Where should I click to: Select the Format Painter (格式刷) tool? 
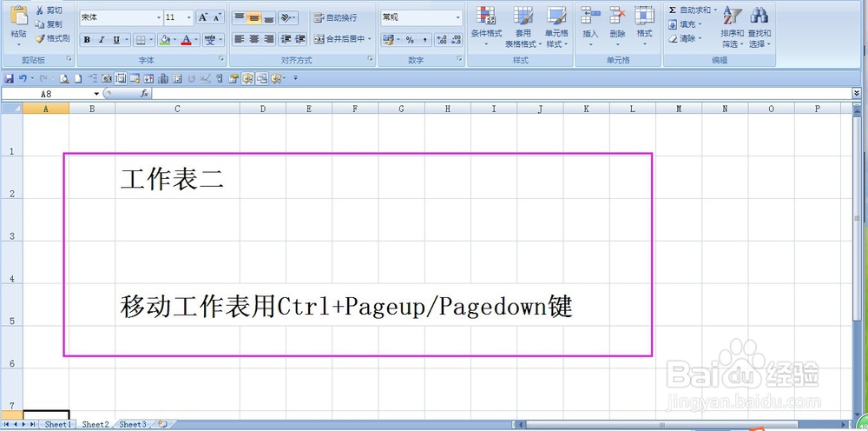point(52,38)
